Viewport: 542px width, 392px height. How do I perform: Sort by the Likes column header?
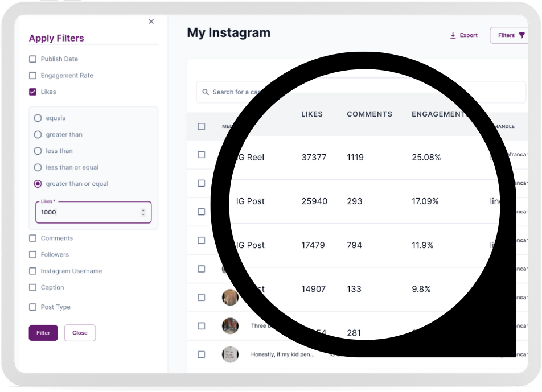(312, 114)
